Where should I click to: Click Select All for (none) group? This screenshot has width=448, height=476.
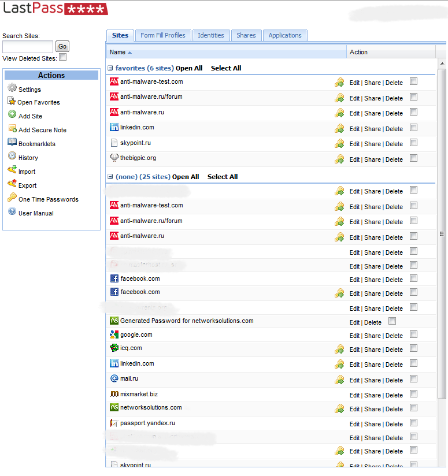[x=223, y=177]
